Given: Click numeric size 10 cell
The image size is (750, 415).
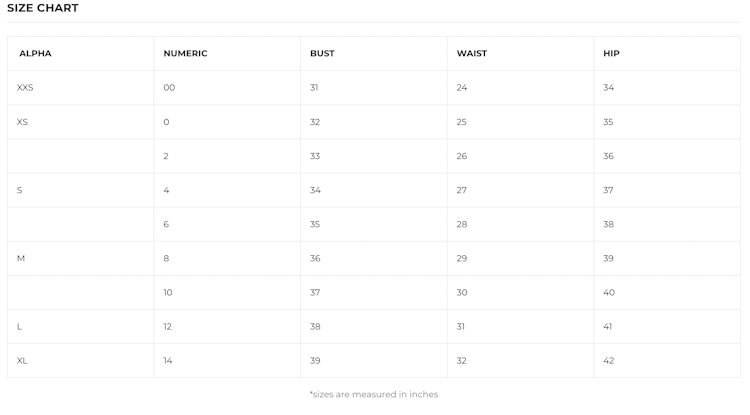Looking at the screenshot, I should 168,292.
